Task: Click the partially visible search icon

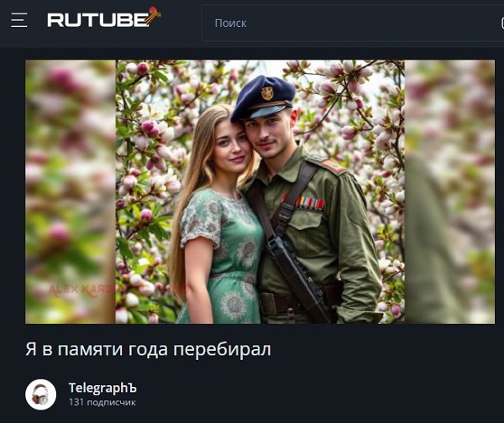Action: coord(502,23)
